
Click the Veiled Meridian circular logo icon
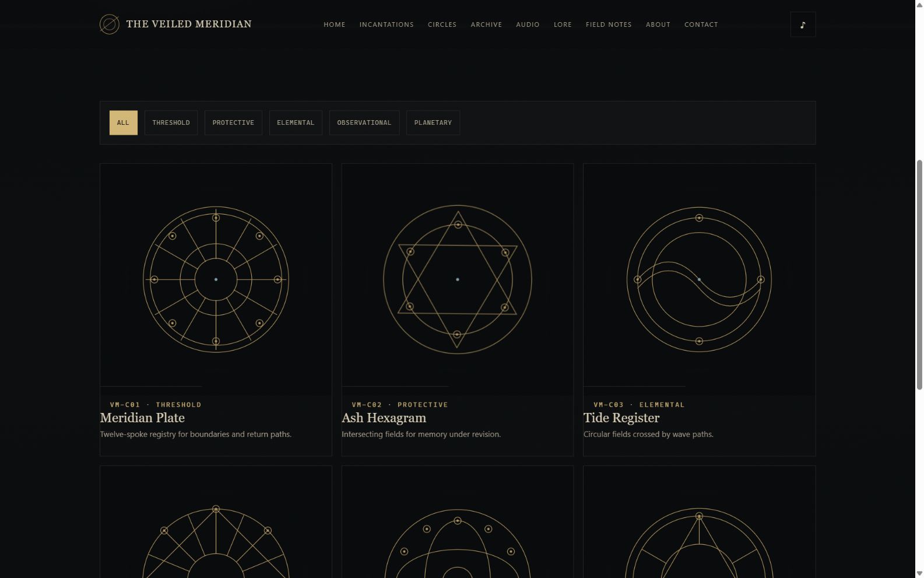(x=109, y=24)
